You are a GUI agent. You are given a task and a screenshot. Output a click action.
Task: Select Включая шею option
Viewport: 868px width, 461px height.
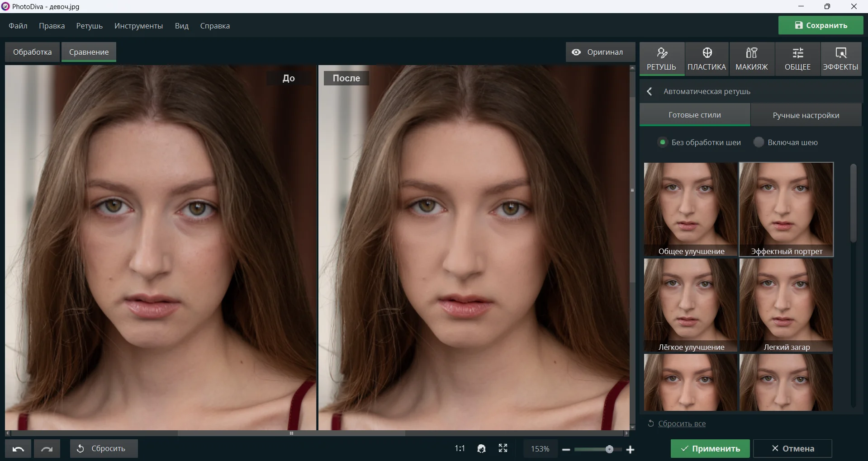[x=786, y=142]
